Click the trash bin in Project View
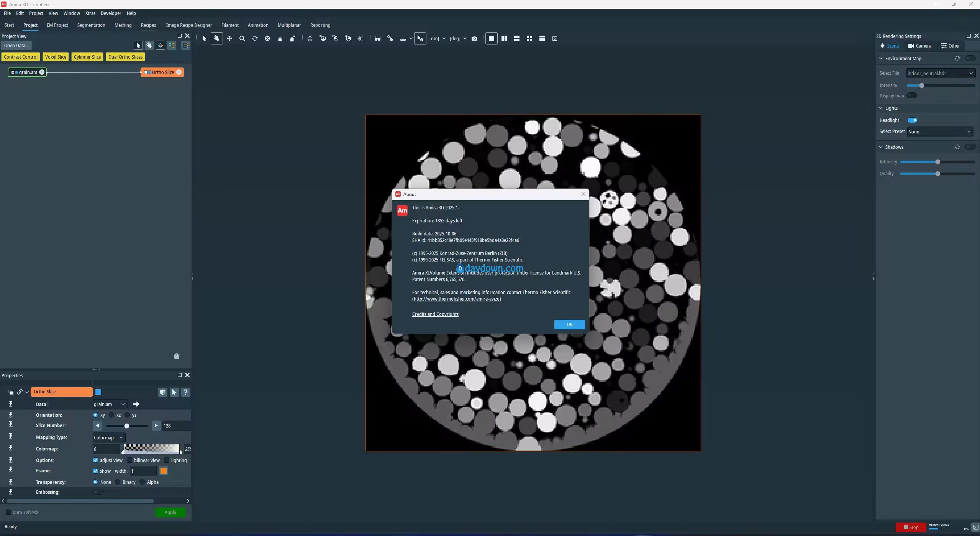The height and width of the screenshot is (536, 980). click(x=177, y=356)
